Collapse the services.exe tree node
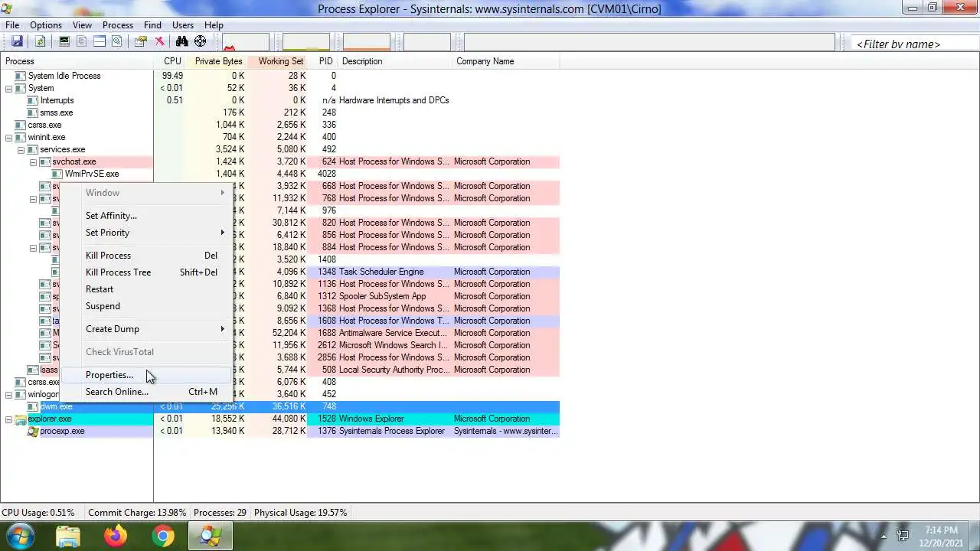 point(21,149)
